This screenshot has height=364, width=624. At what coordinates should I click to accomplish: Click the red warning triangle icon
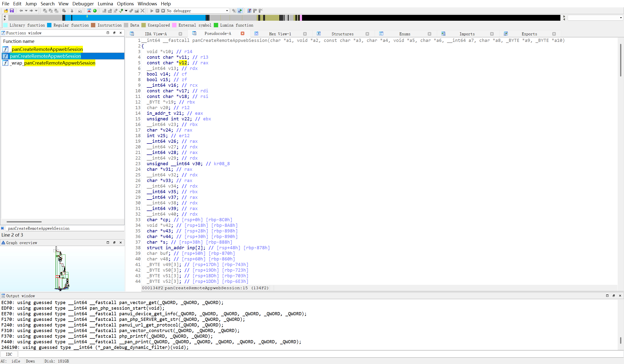(x=89, y=11)
